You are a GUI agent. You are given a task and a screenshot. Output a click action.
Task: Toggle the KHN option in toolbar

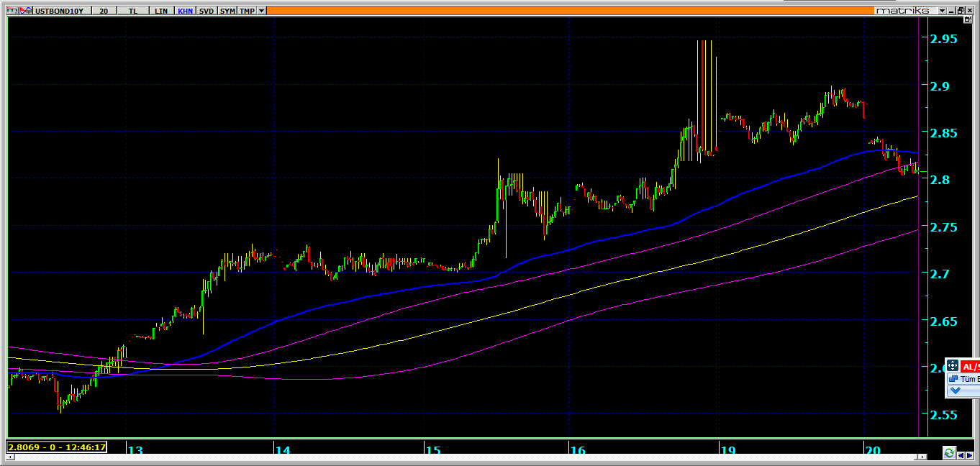[185, 11]
